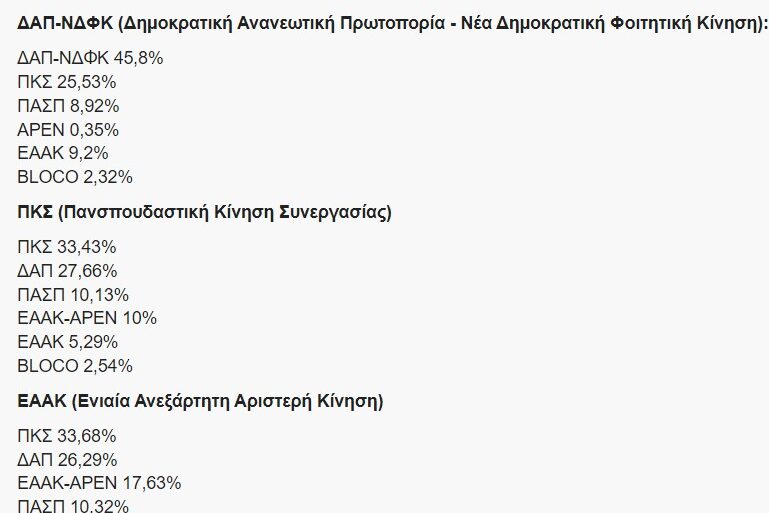This screenshot has width=769, height=513.
Task: Click on the 'ΠΑΣΠ 10,13%' entry
Action: click(73, 295)
